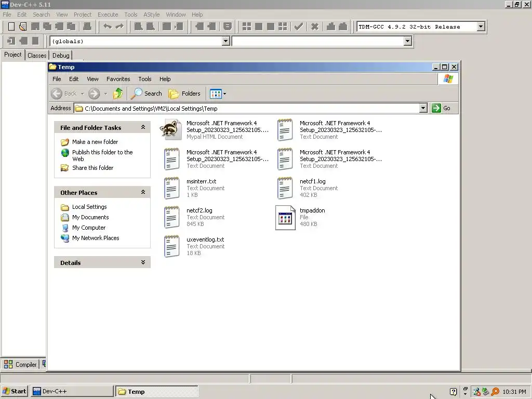This screenshot has height=399, width=532.
Task: Click Publish this folder to the Web
Action: (x=102, y=155)
